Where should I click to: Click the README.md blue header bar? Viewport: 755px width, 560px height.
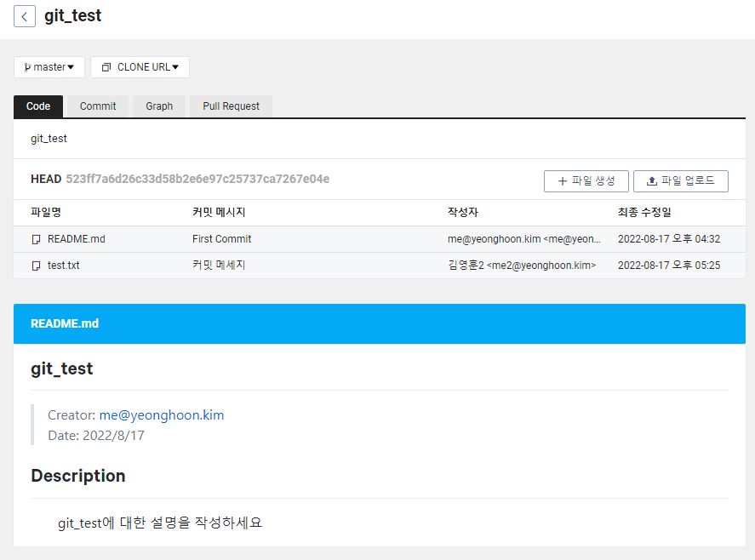379,324
